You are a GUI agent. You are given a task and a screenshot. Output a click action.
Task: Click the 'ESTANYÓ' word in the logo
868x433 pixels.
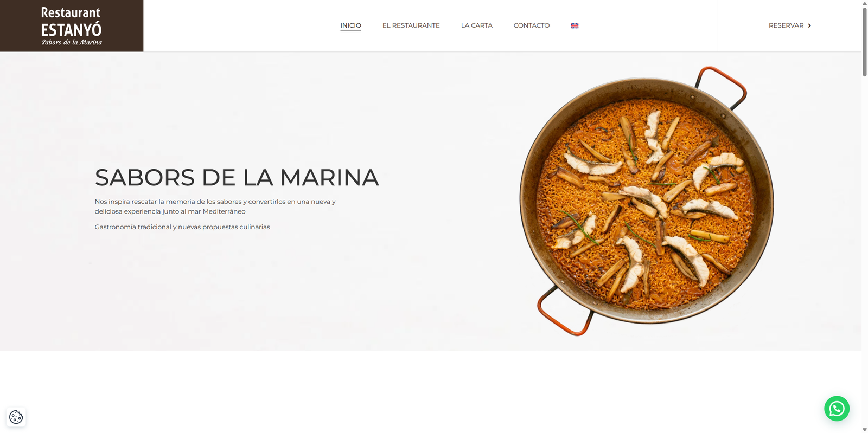[72, 29]
